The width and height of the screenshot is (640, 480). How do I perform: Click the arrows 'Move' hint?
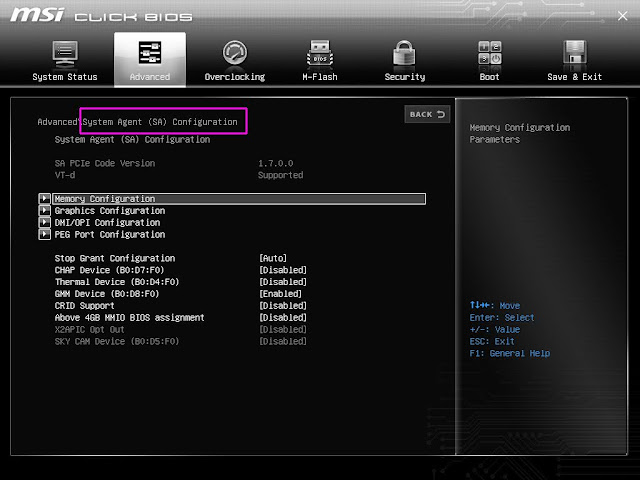[495, 305]
